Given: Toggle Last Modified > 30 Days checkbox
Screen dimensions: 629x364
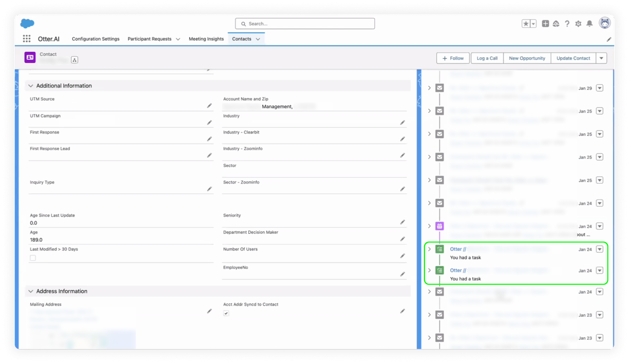Looking at the screenshot, I should (33, 258).
